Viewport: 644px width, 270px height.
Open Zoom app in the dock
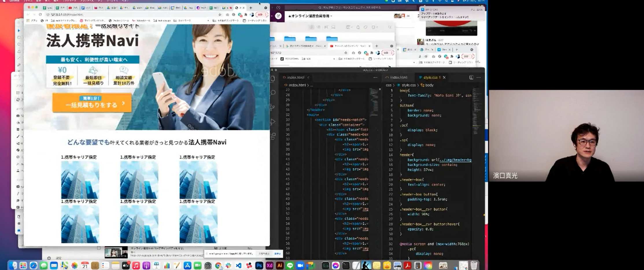point(300,265)
